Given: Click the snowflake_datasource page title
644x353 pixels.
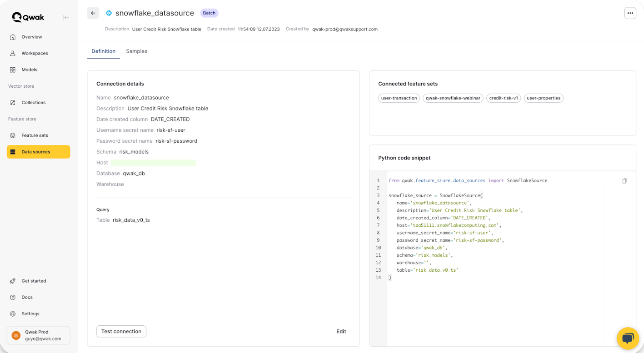Looking at the screenshot, I should click(155, 13).
